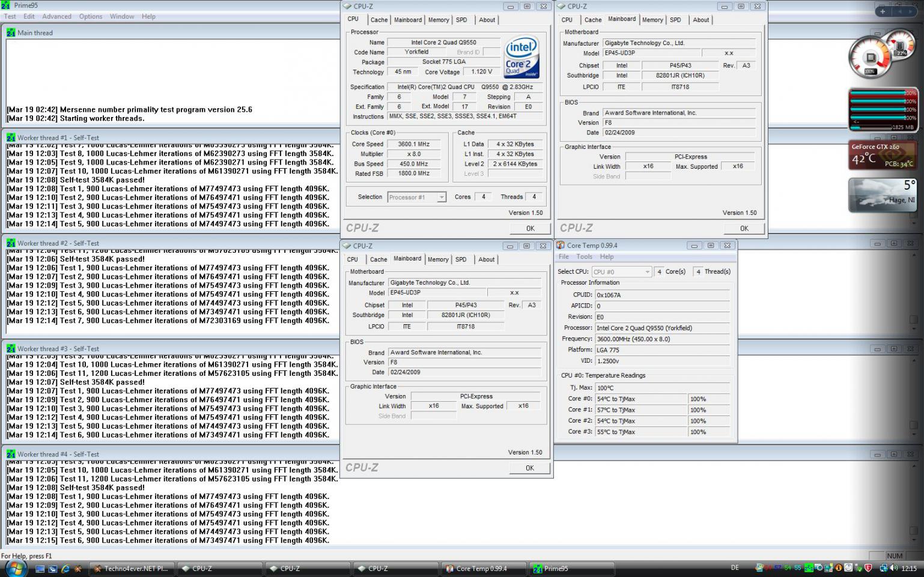Click the GeForce GTX 260 temperature gadget
The height and width of the screenshot is (577, 924).
[x=883, y=155]
